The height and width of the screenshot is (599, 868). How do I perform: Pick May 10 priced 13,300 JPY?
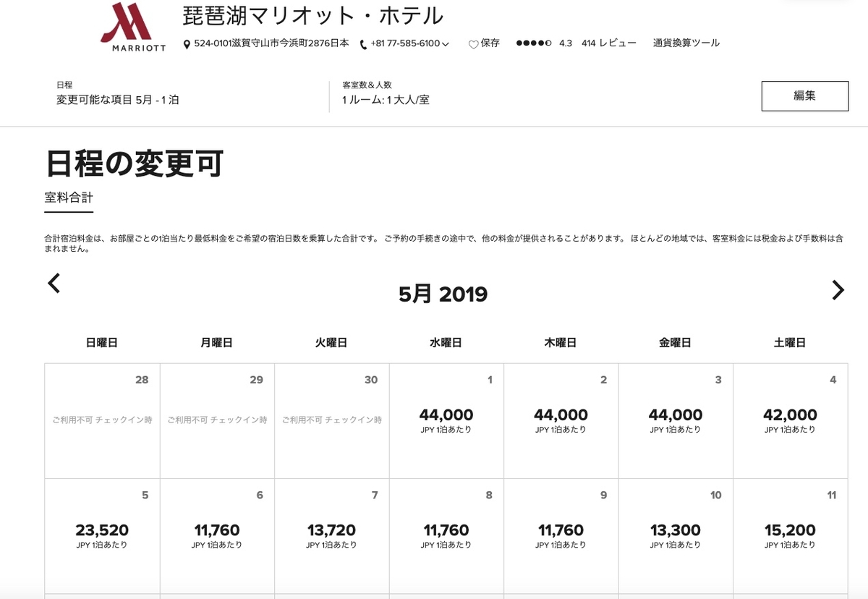click(x=675, y=535)
